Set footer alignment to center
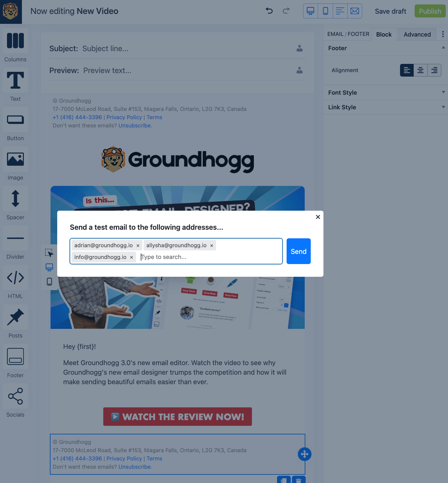Screen dimensions: 448x483 (420, 70)
